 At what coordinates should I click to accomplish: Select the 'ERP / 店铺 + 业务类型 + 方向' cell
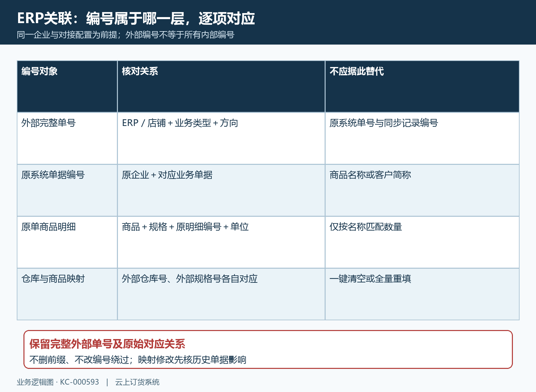221,138
